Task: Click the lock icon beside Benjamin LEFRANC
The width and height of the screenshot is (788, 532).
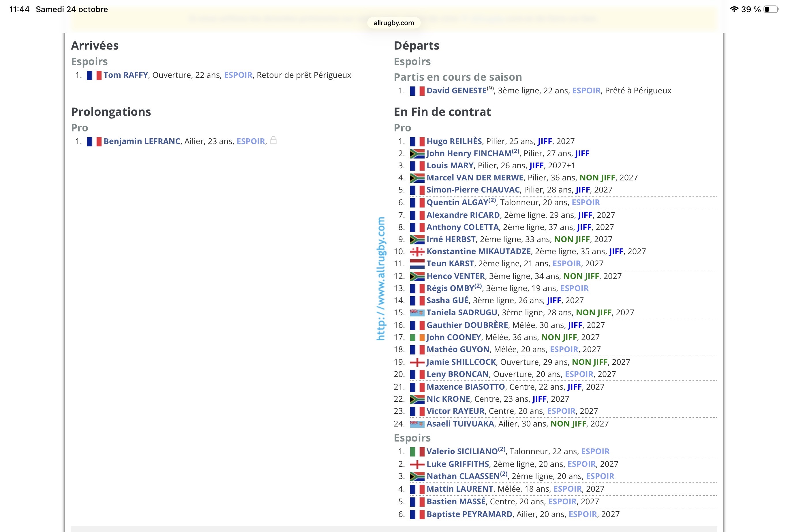Action: point(273,140)
